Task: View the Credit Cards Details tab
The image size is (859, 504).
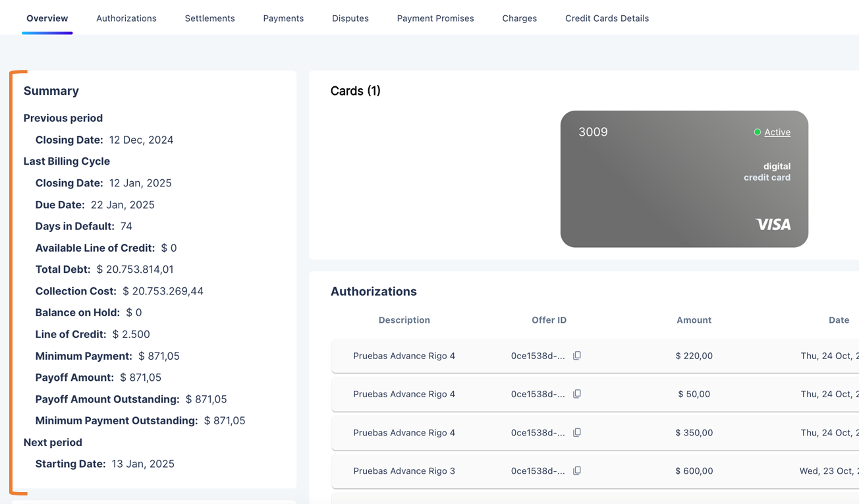Action: [x=607, y=18]
